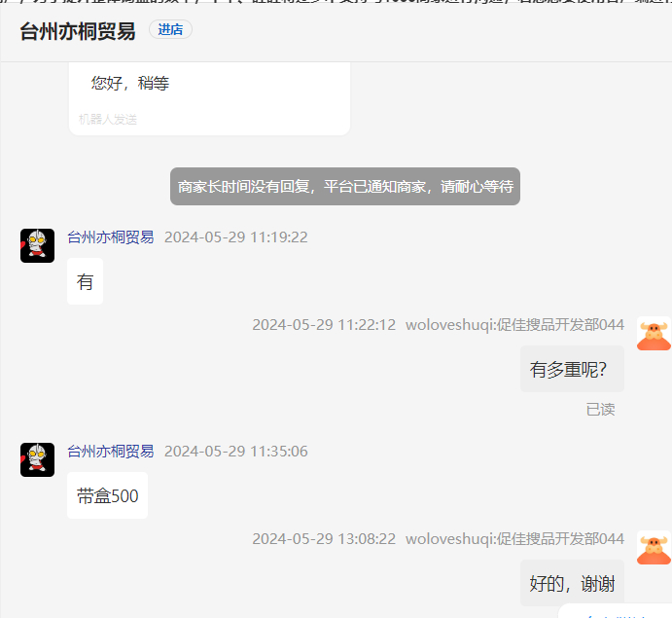Select the buyer ox avatar next to 13:08:22
The image size is (672, 618).
[x=654, y=547]
